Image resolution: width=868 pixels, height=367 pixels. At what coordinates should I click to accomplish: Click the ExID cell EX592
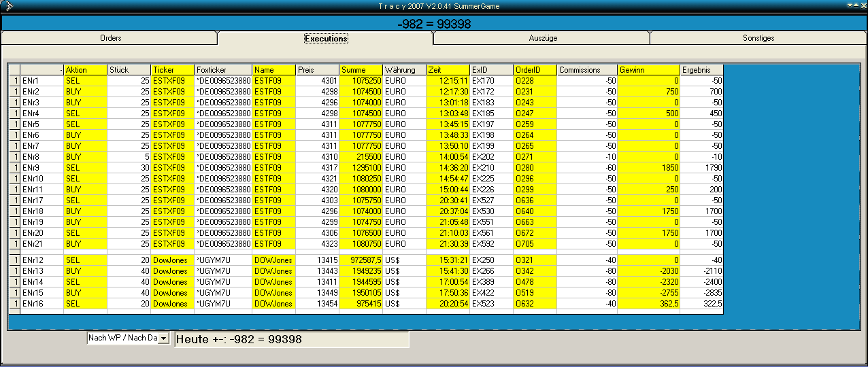[x=491, y=244]
